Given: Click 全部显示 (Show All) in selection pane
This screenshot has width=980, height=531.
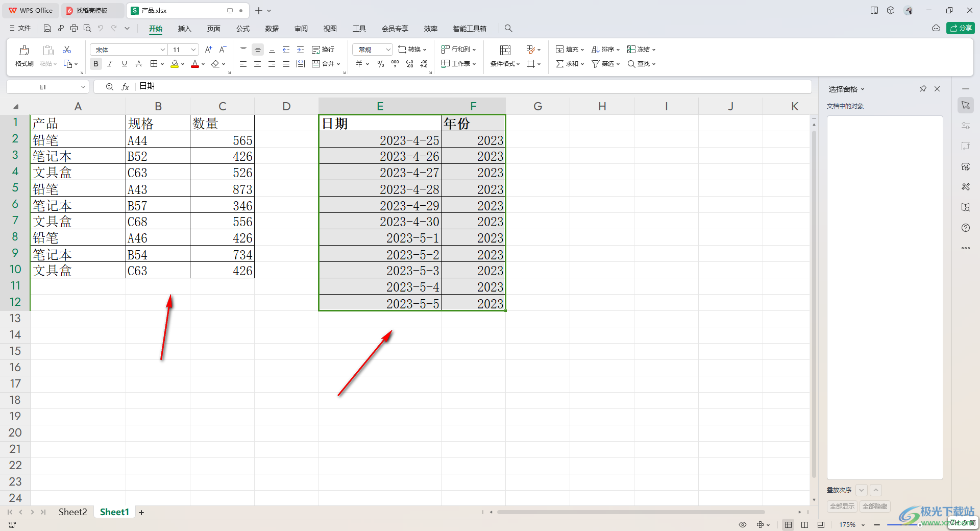Looking at the screenshot, I should pyautogui.click(x=842, y=506).
